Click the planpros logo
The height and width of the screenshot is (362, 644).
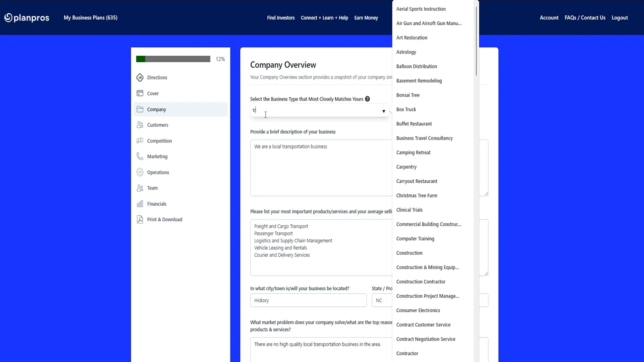(26, 17)
